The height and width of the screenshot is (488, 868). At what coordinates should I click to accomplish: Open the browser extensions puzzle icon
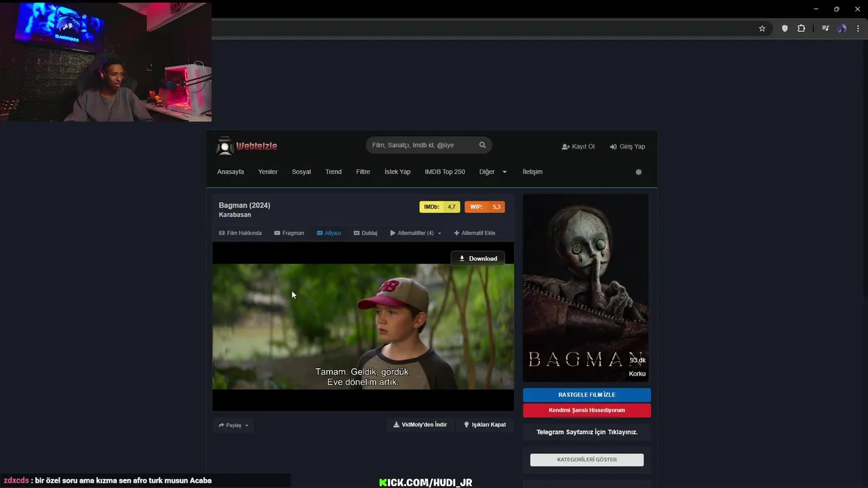[801, 28]
